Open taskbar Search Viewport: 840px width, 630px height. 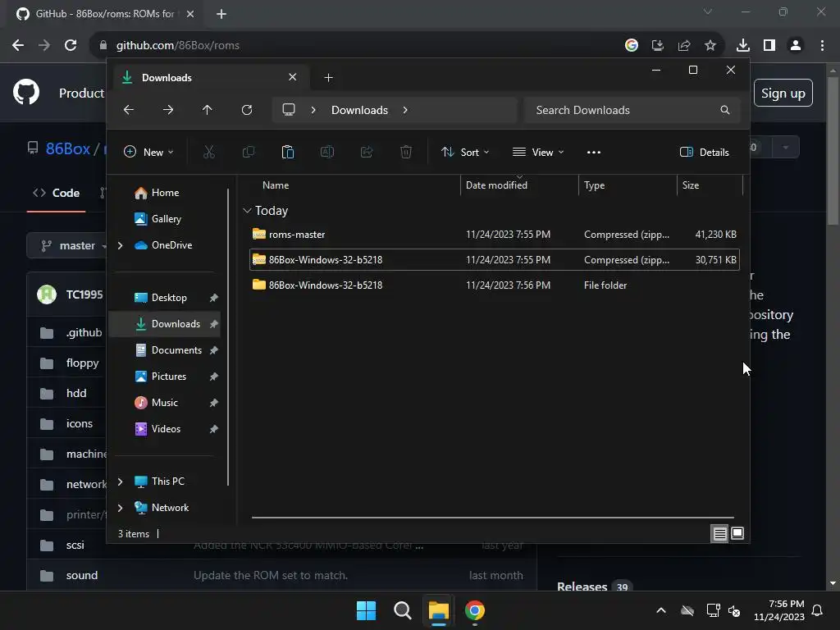402,610
